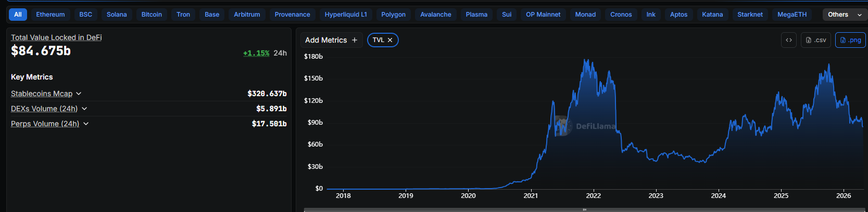Expand the DEXs Volume (24h) metric
This screenshot has height=212, width=868.
pyautogui.click(x=49, y=109)
